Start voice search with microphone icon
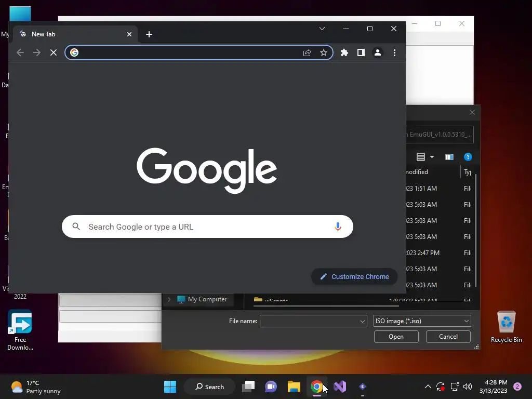This screenshot has height=399, width=532. pos(338,227)
